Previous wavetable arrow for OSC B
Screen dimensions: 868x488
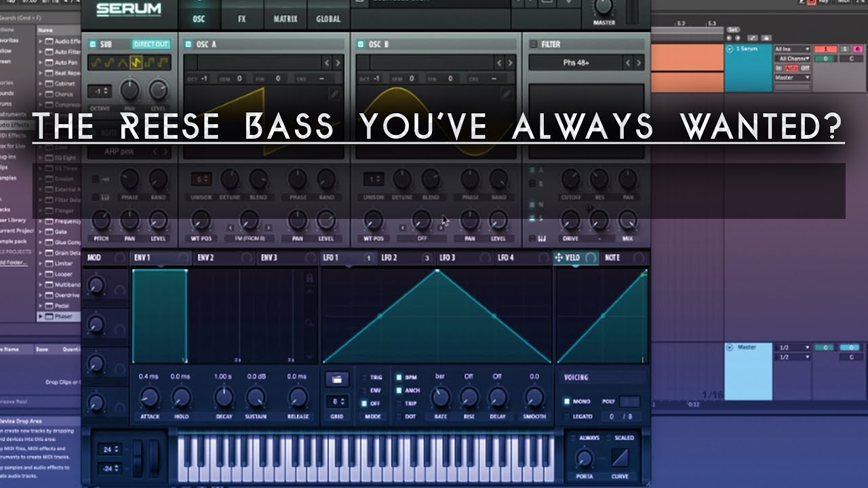tap(499, 62)
